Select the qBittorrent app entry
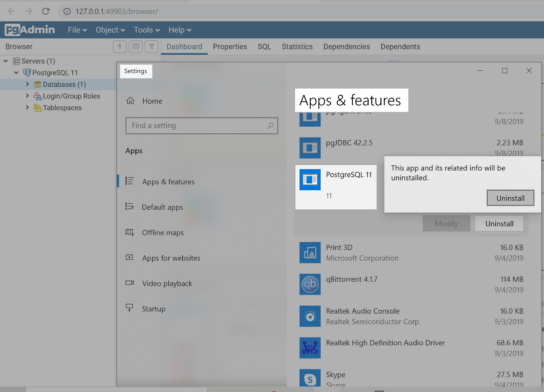This screenshot has width=544, height=392. click(352, 284)
